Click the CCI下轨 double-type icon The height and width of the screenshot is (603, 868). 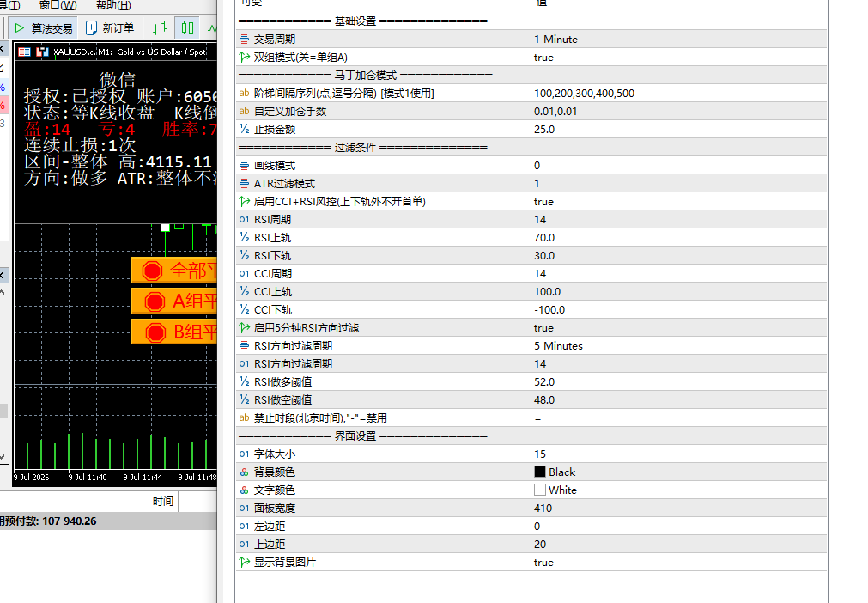(x=244, y=309)
